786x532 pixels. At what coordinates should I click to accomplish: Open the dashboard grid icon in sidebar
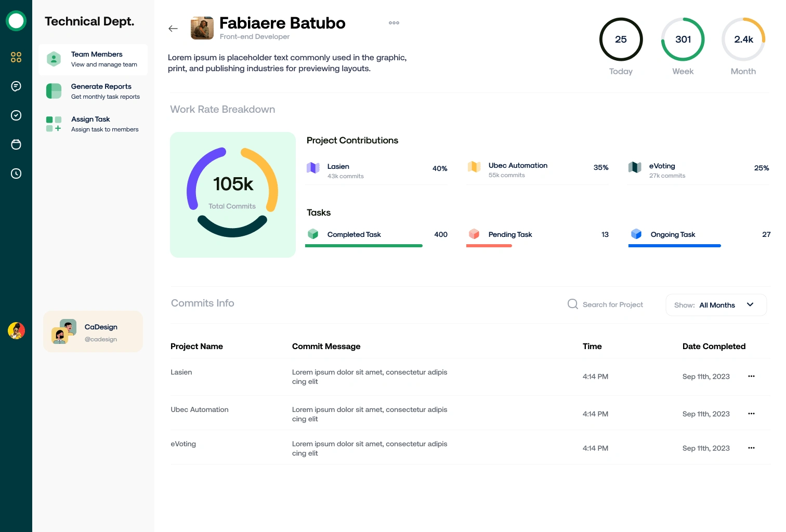point(16,57)
